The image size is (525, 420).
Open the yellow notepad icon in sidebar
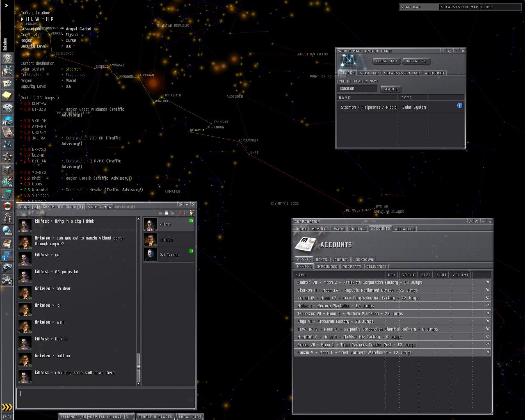(x=7, y=96)
